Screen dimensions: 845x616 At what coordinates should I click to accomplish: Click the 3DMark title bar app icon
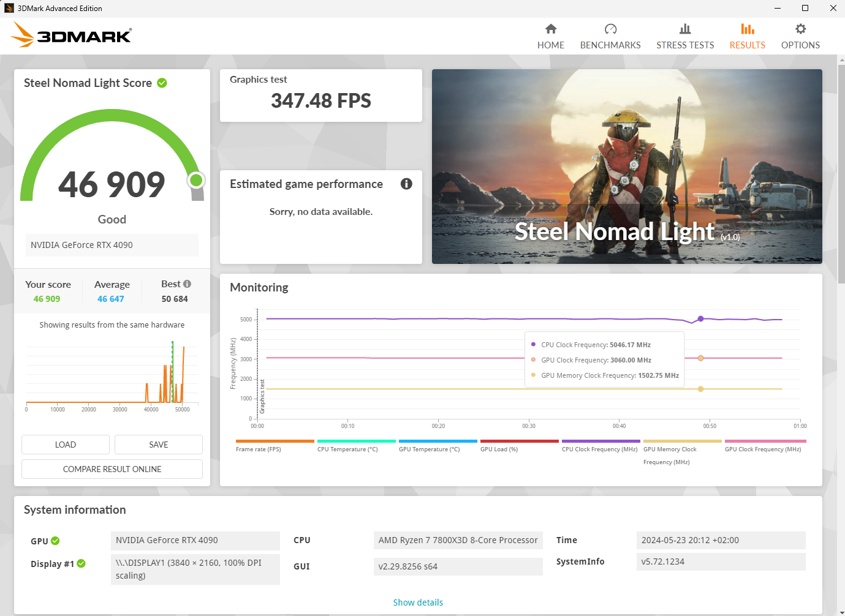9,8
